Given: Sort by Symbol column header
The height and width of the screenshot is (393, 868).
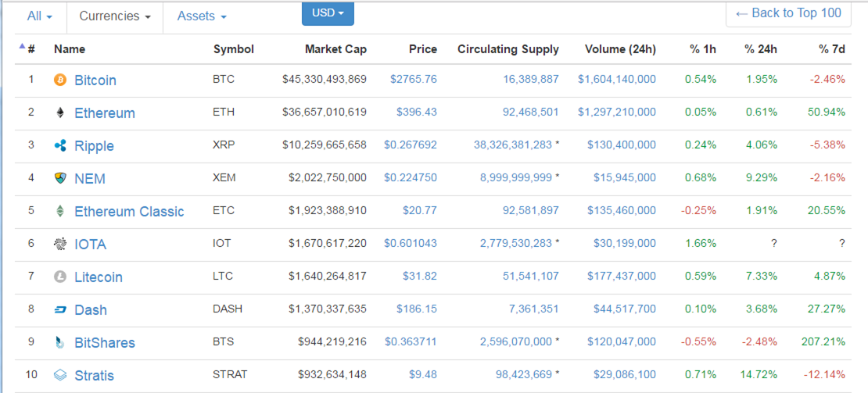Looking at the screenshot, I should 234,49.
